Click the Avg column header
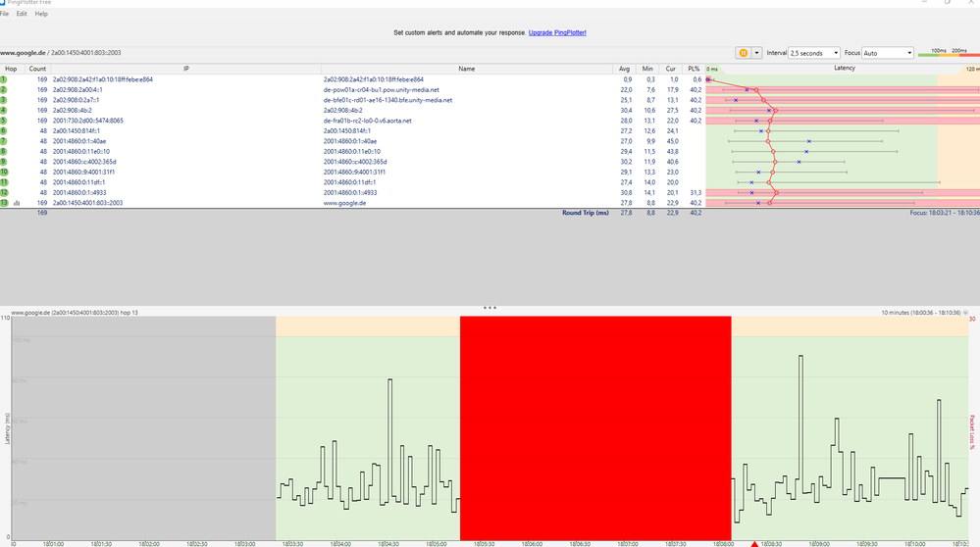Image resolution: width=980 pixels, height=547 pixels. tap(624, 69)
